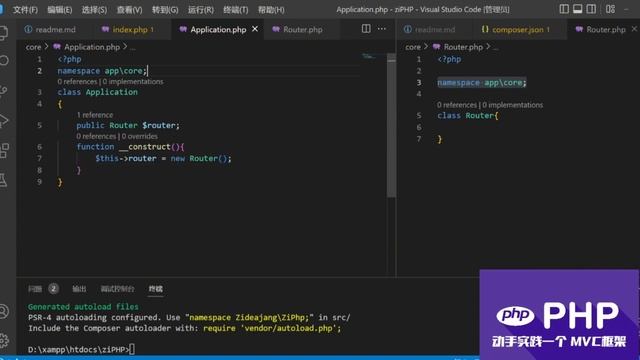Click highlighted 'namespace app\core;' in Router.php
The height and width of the screenshot is (360, 640).
(482, 82)
